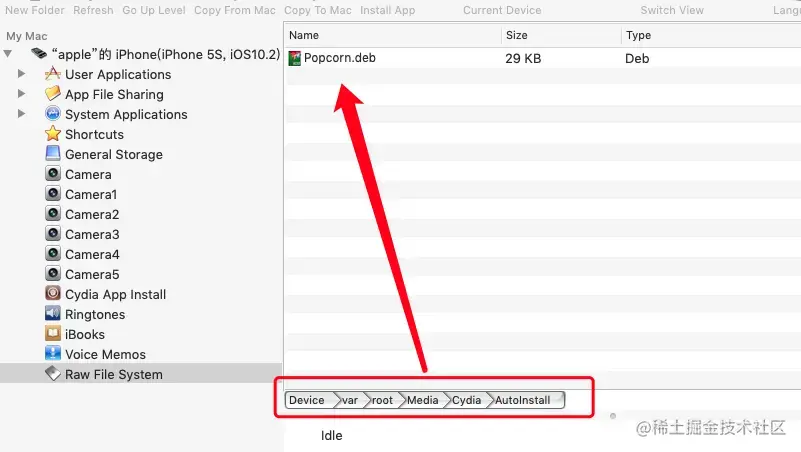Select Shortcuts label in sidebar
801x452 pixels.
[95, 134]
